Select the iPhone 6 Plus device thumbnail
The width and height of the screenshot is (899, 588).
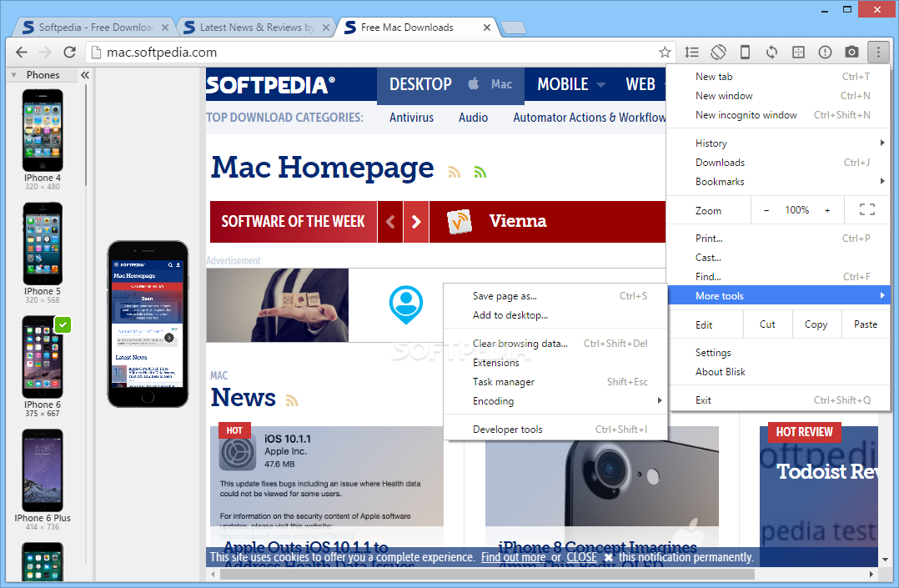click(43, 470)
